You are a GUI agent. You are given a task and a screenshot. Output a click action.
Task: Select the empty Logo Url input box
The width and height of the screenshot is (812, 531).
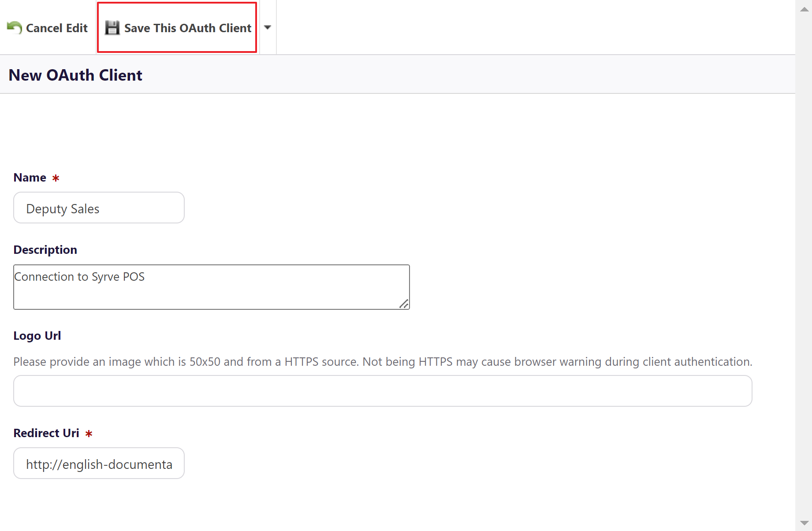pyautogui.click(x=382, y=391)
